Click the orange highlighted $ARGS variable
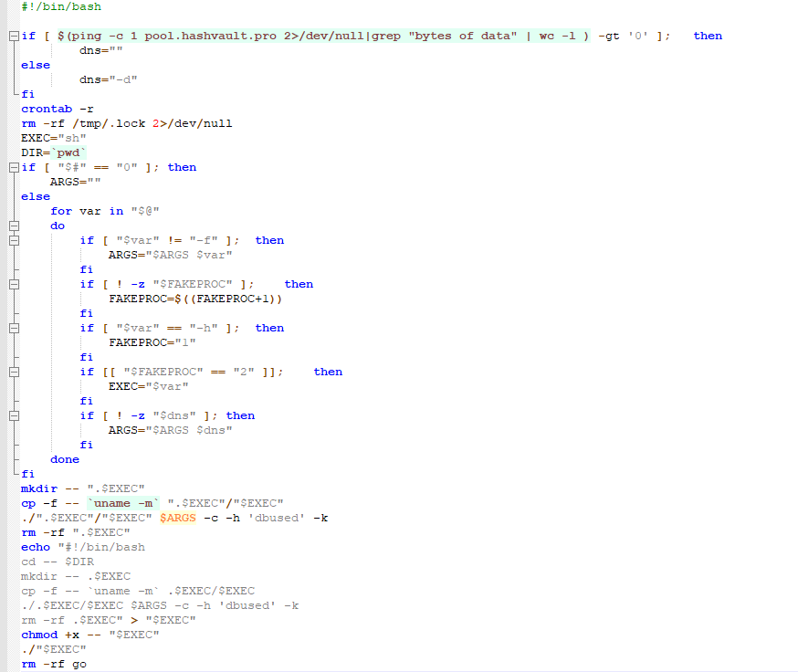 [x=178, y=519]
